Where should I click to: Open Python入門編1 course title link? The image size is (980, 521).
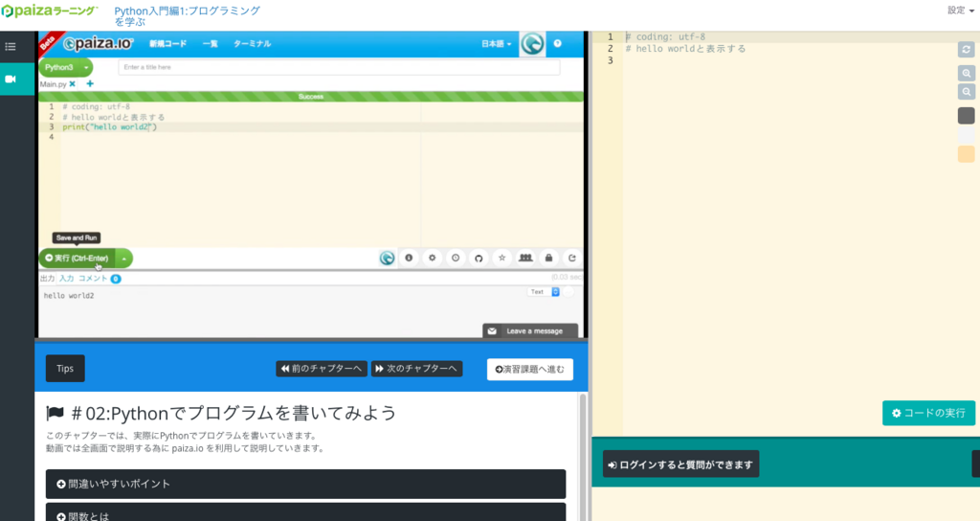187,15
